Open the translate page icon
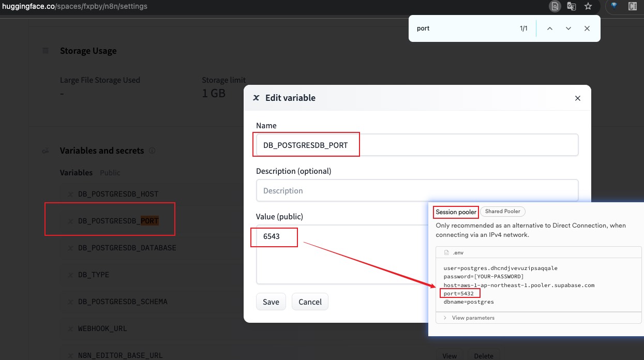The width and height of the screenshot is (644, 360). click(x=572, y=6)
